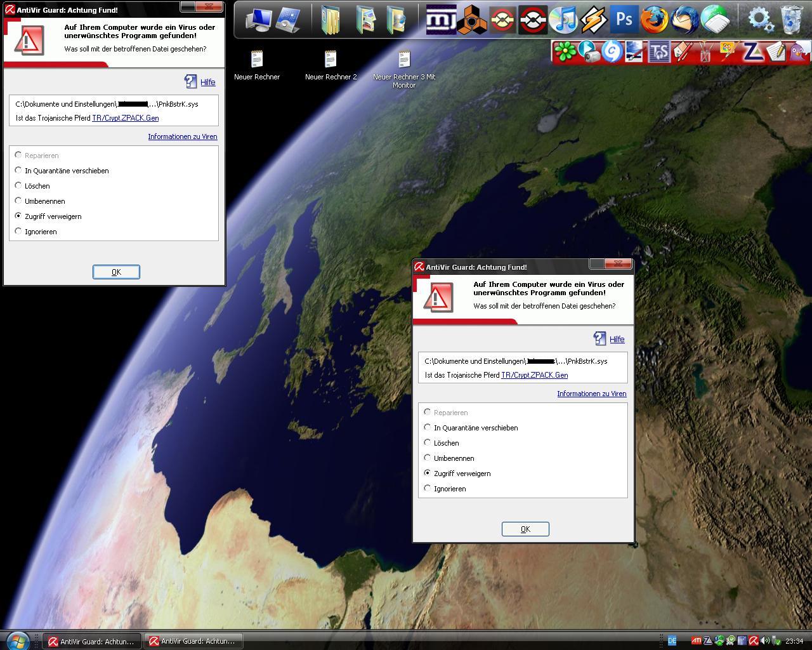The image size is (812, 650).
Task: Select In Quarantäne verschieben in left AntiVir dialog
Action: click(x=62, y=171)
